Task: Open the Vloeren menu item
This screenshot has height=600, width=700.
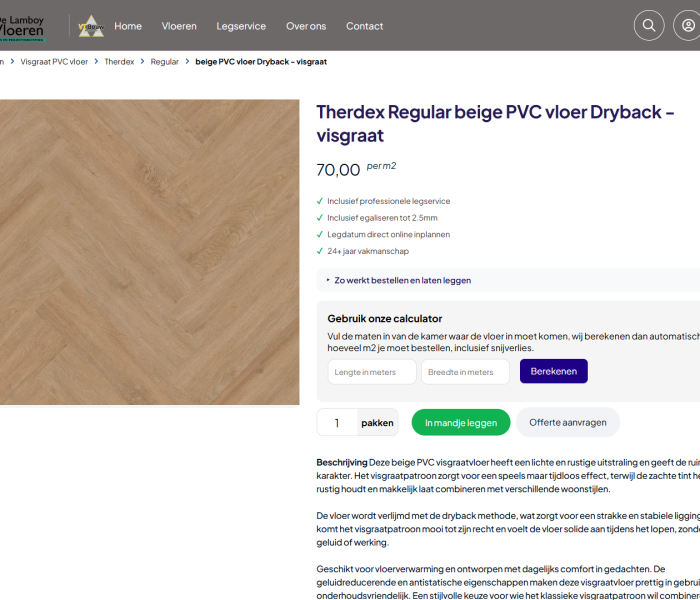Action: pos(179,26)
